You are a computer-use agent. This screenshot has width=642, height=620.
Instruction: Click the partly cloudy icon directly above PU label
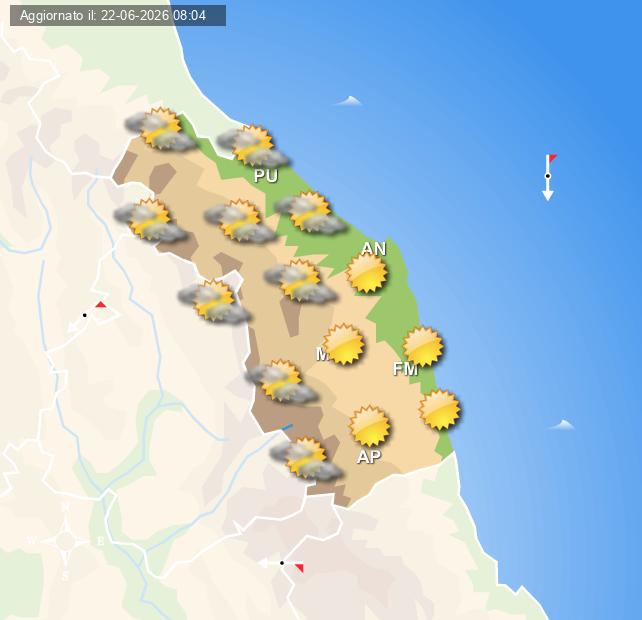click(253, 146)
